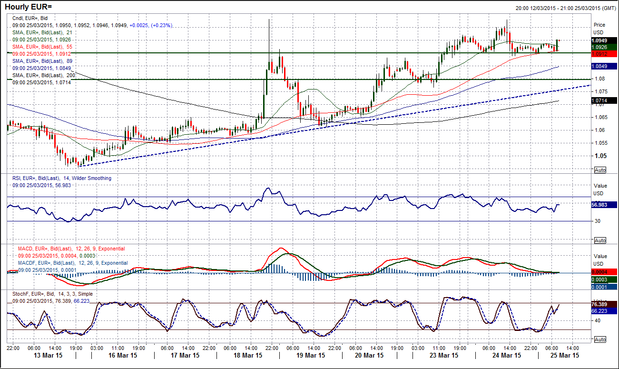Click the SMA 200 legend entry
Screen dimensions: 619x369
[x=43, y=75]
